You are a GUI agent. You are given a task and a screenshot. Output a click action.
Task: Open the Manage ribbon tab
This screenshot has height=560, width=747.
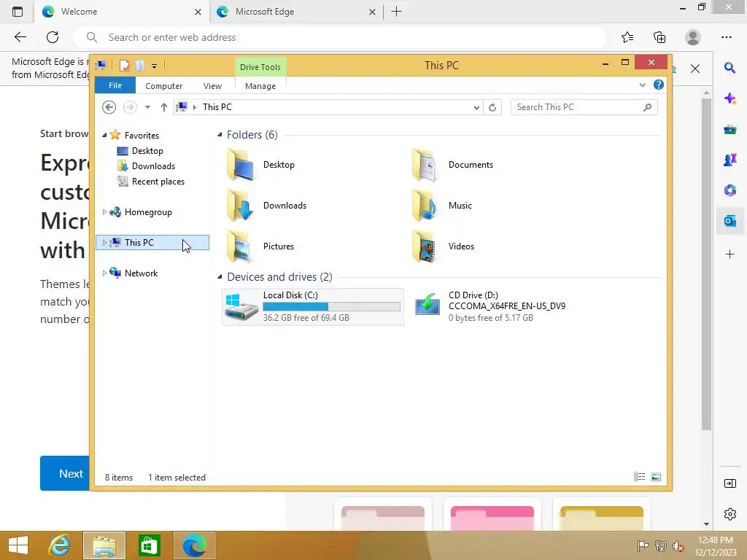click(260, 86)
